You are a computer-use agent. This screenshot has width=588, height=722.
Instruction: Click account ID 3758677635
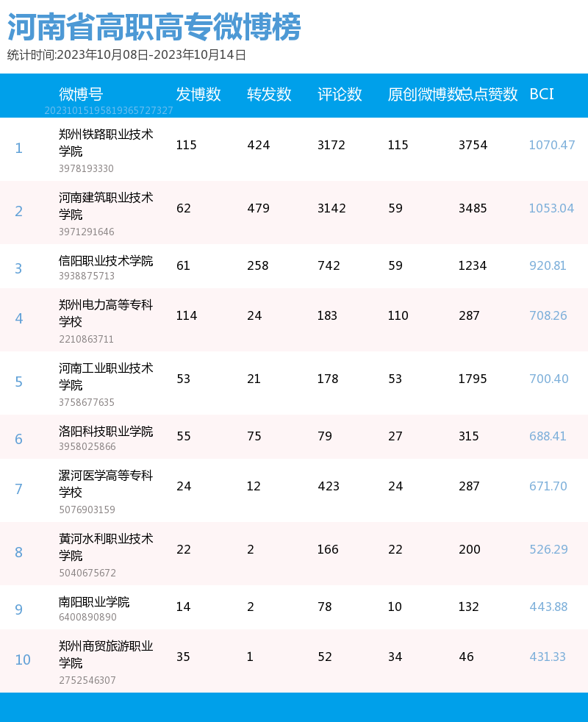87,402
